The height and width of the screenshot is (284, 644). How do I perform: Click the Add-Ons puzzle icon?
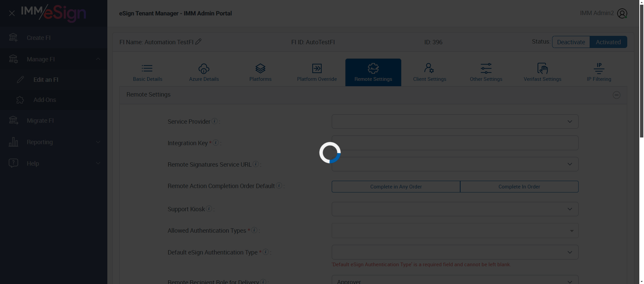click(20, 100)
